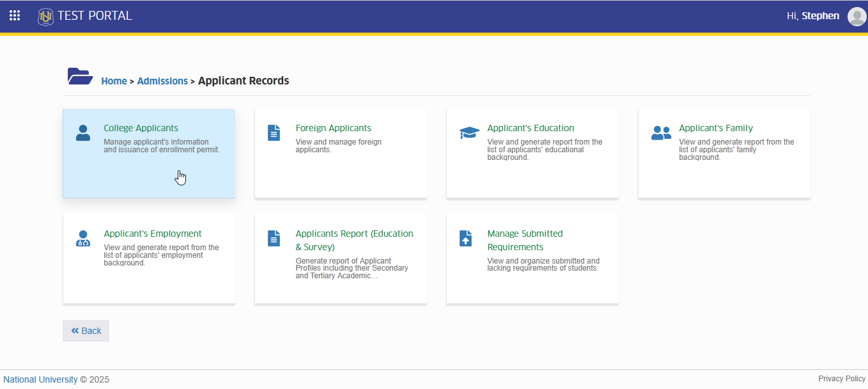This screenshot has height=389, width=868.
Task: Click Hi, Stephen greeting
Action: click(x=813, y=16)
